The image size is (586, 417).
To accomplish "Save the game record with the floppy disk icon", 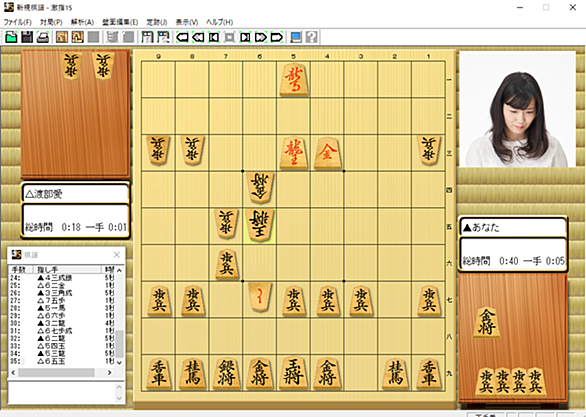I will tap(27, 37).
